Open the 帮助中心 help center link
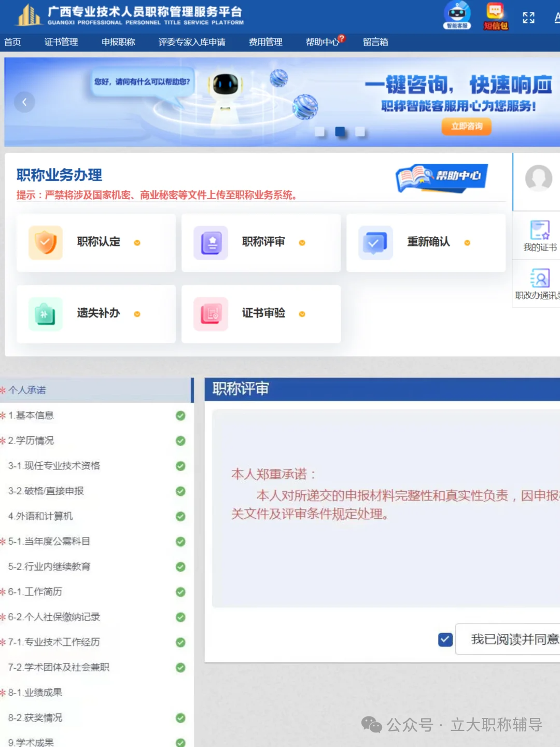 point(323,42)
